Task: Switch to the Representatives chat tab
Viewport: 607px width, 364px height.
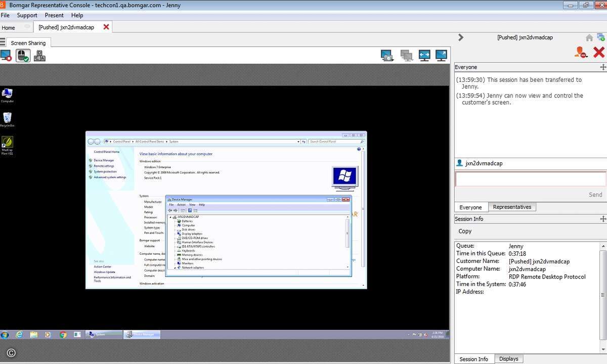Action: point(512,207)
